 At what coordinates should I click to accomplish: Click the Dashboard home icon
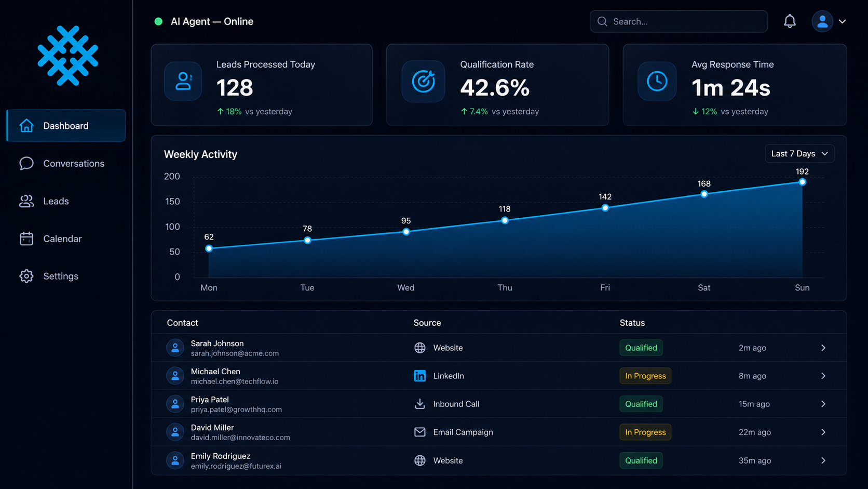26,125
